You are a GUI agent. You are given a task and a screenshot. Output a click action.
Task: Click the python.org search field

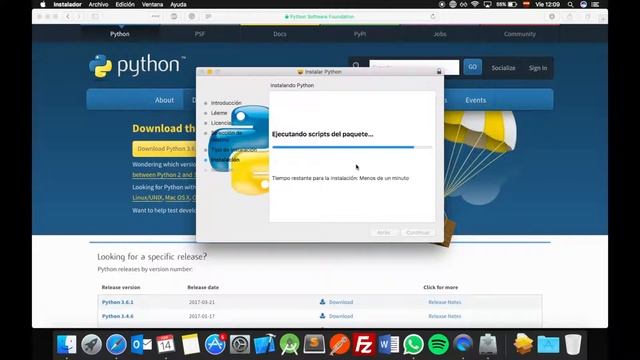click(x=414, y=67)
